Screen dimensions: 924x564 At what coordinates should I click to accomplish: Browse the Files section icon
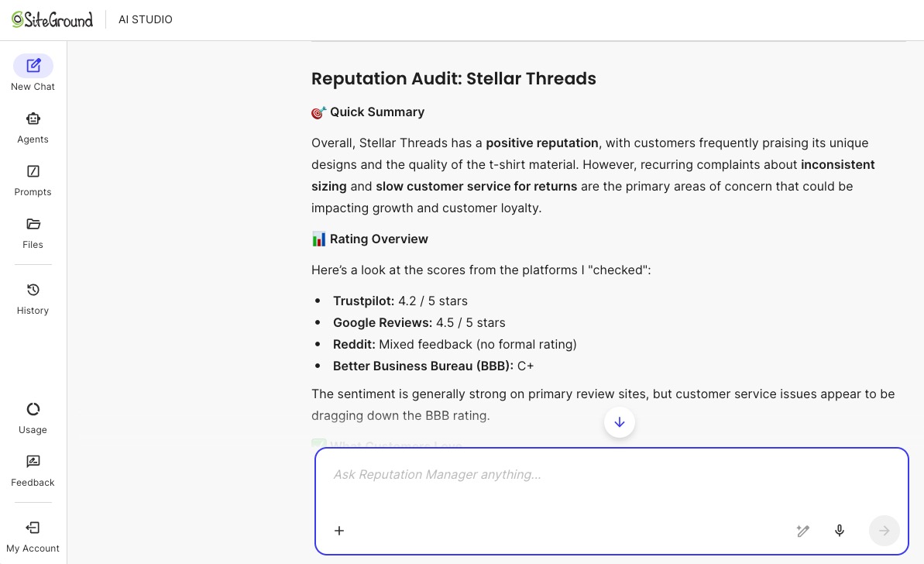coord(33,224)
